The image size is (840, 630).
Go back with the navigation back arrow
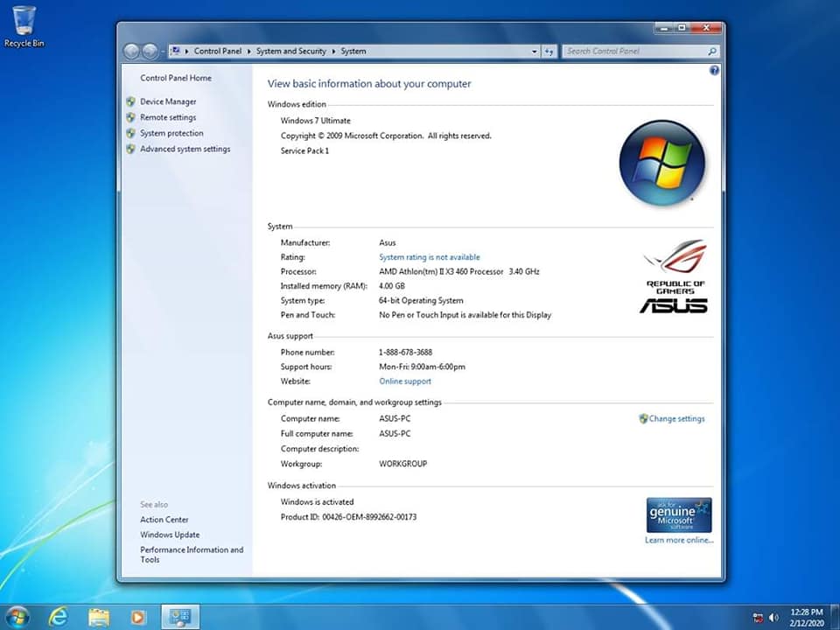click(x=131, y=52)
